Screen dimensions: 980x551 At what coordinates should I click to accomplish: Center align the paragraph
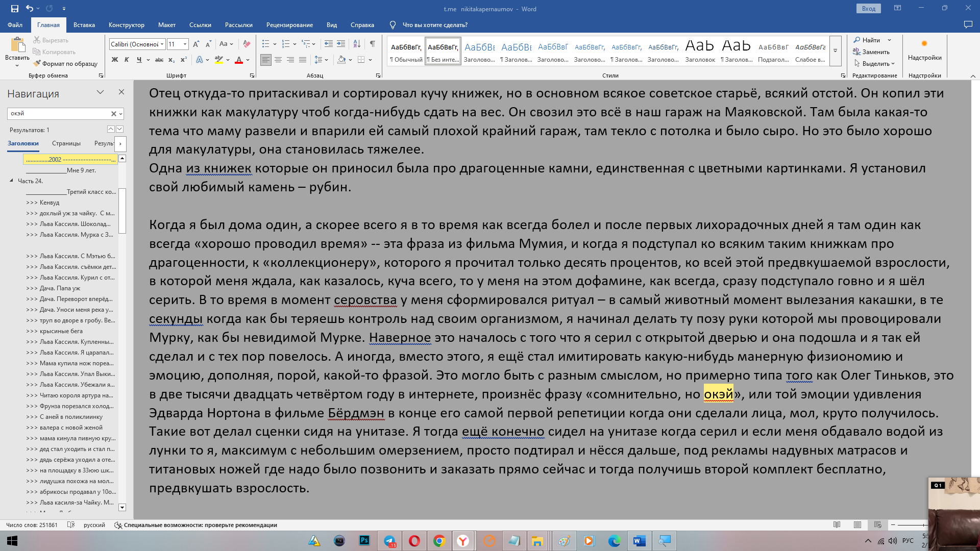[278, 60]
